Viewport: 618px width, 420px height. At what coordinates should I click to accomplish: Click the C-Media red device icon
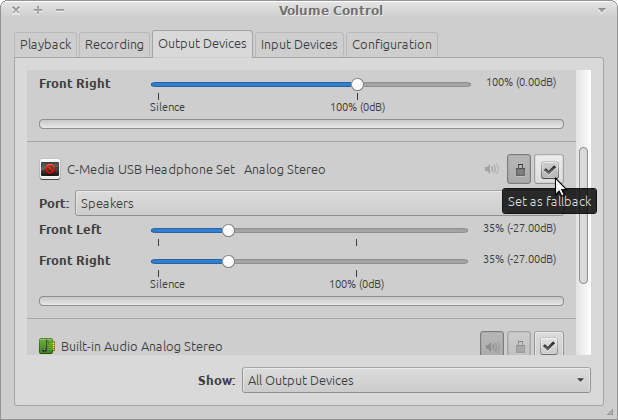pyautogui.click(x=50, y=169)
